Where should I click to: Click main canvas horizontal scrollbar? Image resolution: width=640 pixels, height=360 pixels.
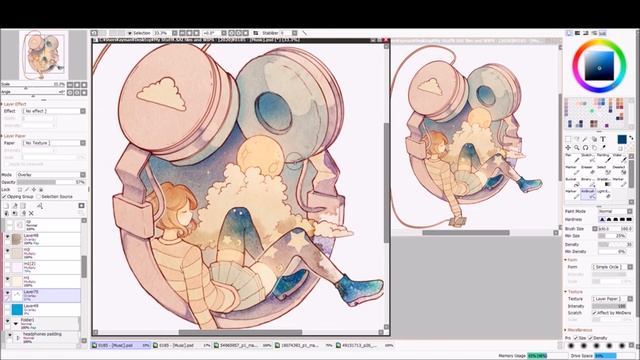tap(240, 332)
